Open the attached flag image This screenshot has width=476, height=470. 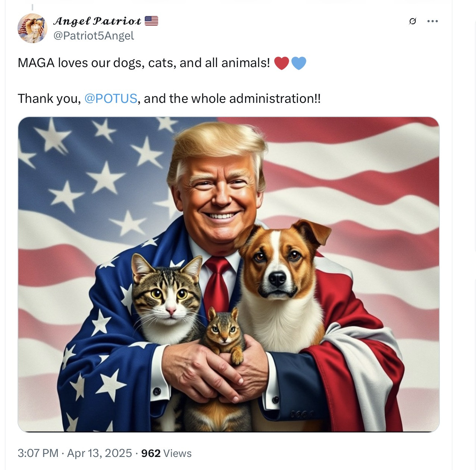pos(228,274)
